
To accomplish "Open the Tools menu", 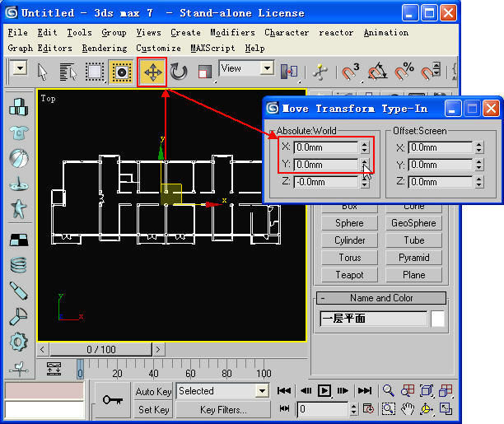I will (x=79, y=32).
